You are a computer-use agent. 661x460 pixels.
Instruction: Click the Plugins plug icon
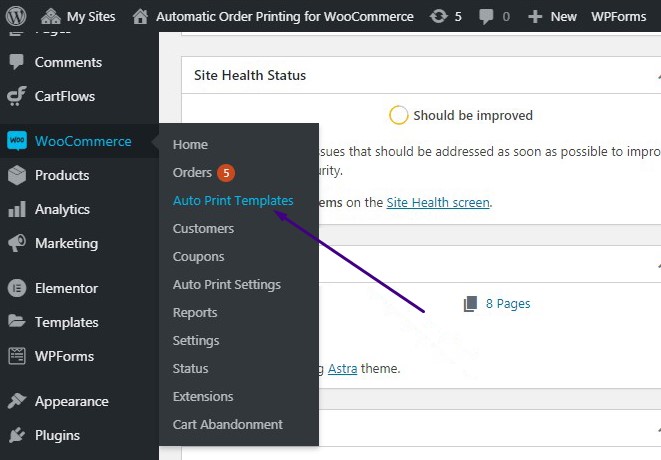point(17,435)
